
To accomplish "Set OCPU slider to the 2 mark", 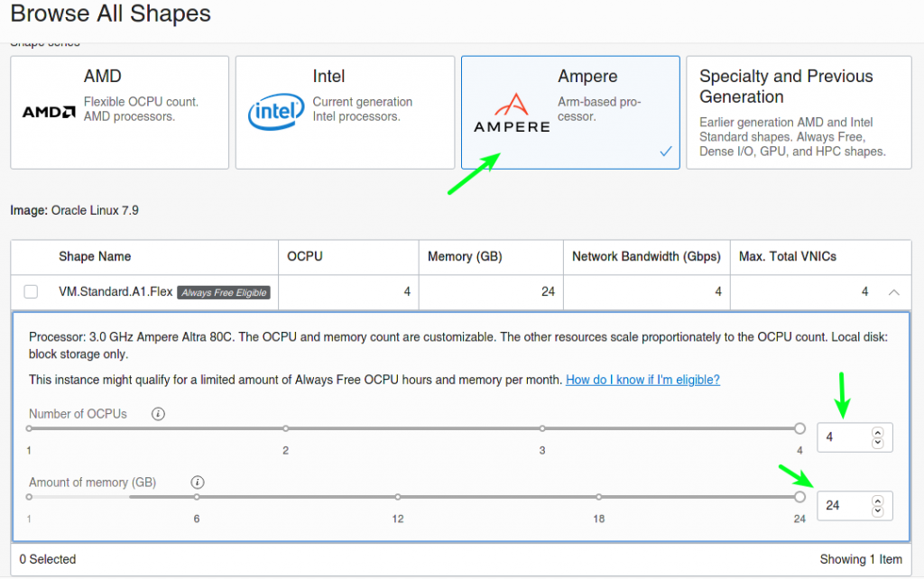I will pyautogui.click(x=286, y=428).
